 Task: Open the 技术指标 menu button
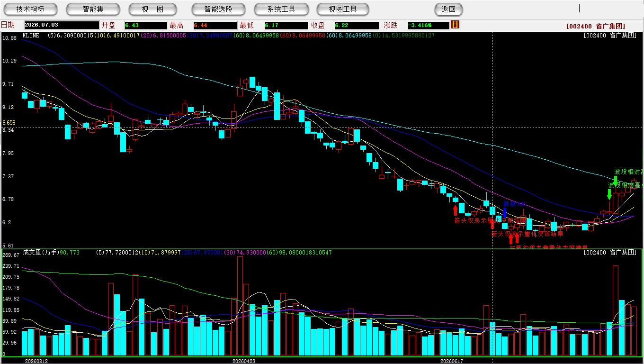point(30,9)
